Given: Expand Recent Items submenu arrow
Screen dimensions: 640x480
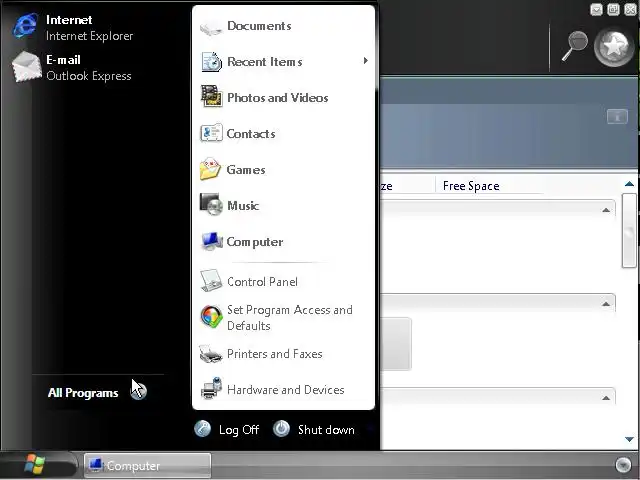Looking at the screenshot, I should [365, 61].
